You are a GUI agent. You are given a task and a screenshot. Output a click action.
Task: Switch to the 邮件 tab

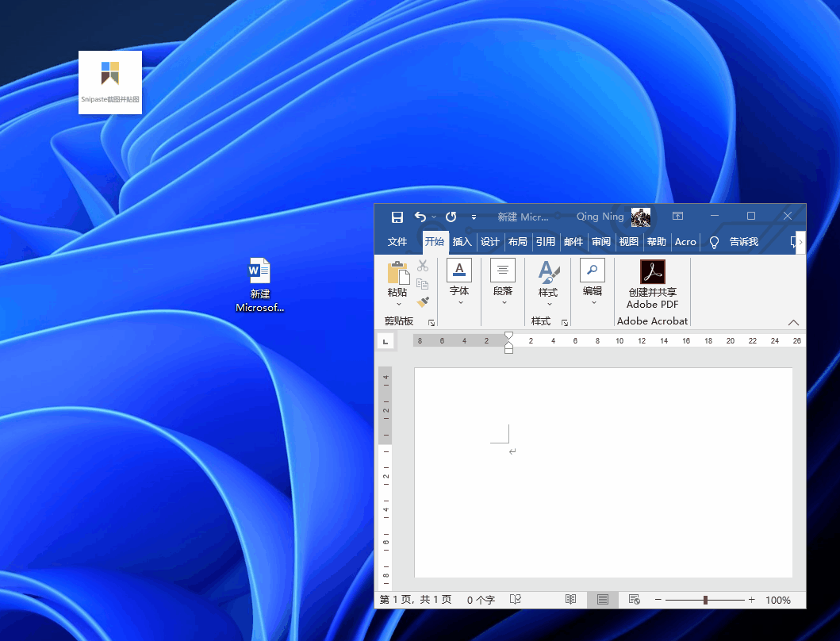tap(573, 242)
